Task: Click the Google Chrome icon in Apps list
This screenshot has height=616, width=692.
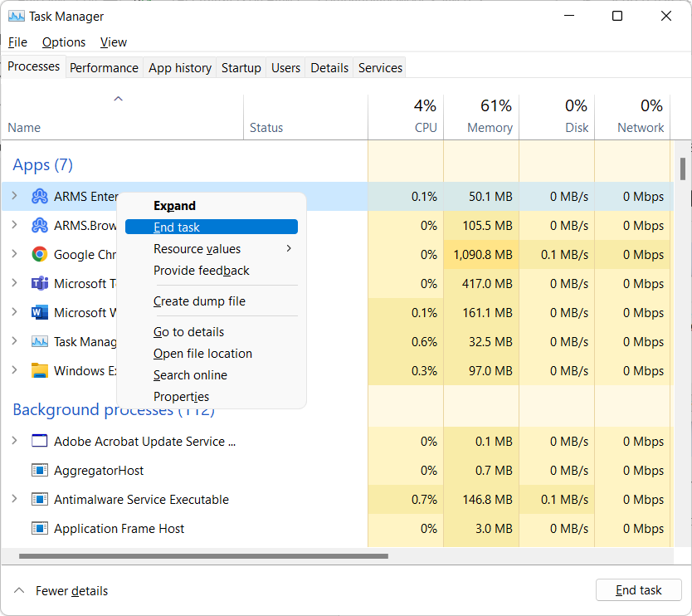Action: coord(39,254)
